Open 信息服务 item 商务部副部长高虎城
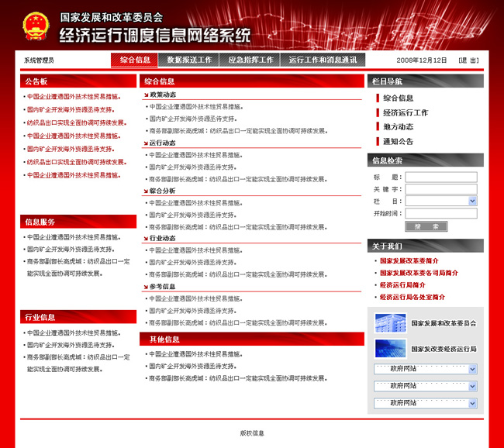 coord(78,267)
